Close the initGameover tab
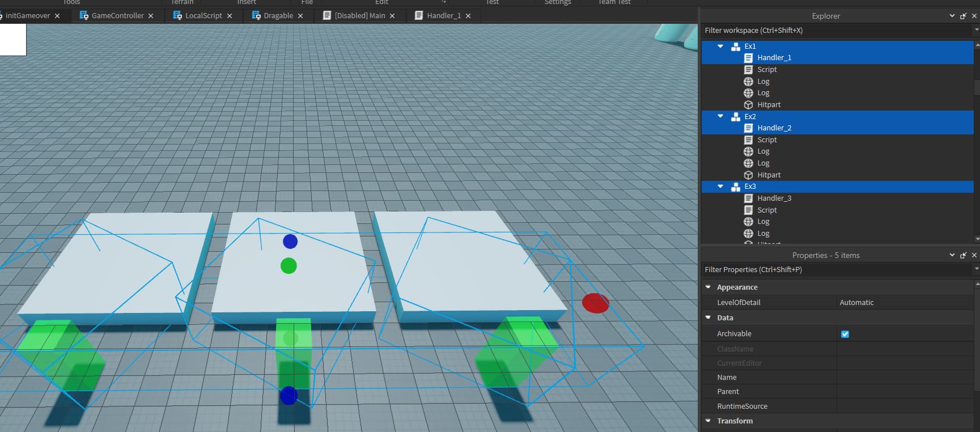Screen dimensions: 980x432 pyautogui.click(x=57, y=16)
